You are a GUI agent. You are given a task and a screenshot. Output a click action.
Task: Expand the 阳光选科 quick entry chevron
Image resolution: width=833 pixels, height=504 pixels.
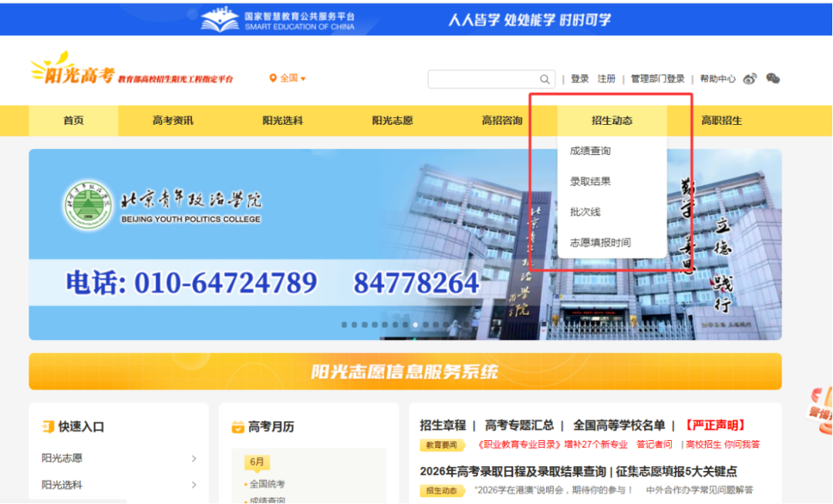(x=194, y=485)
